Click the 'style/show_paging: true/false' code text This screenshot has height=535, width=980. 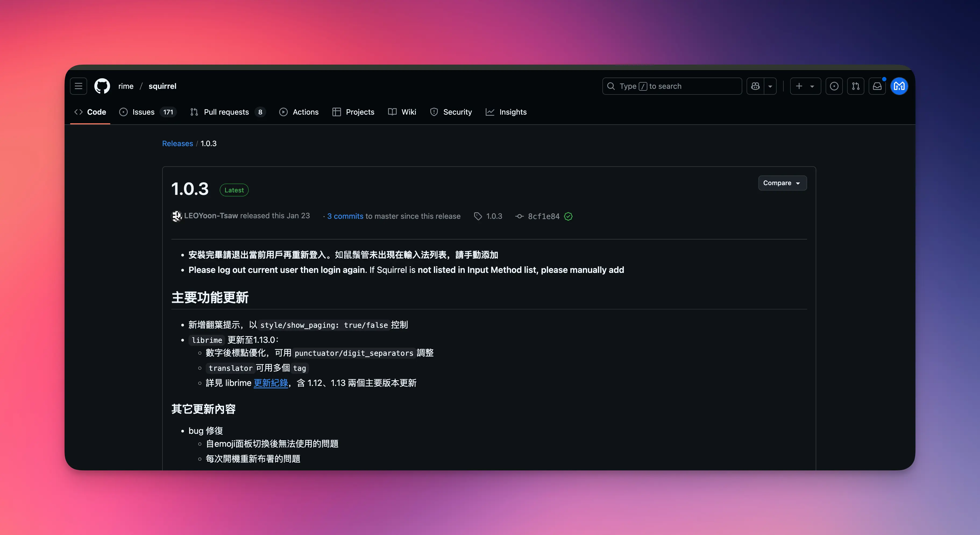[324, 325]
